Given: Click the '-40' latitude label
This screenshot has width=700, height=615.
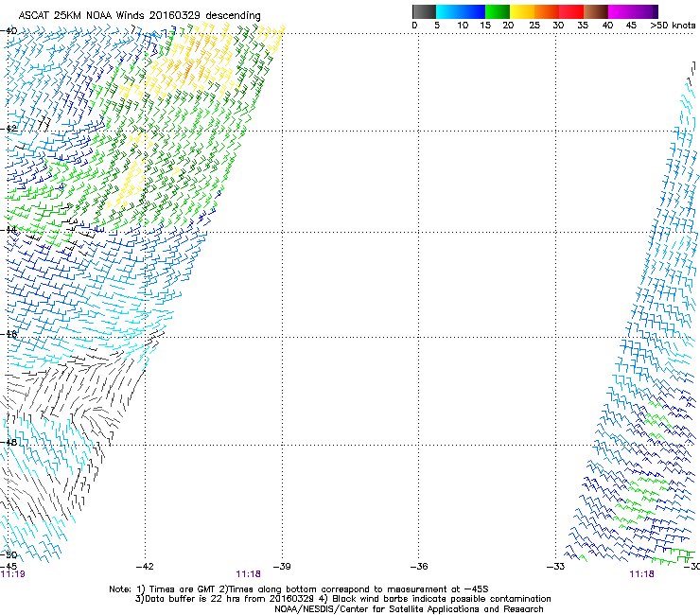Looking at the screenshot, I should point(9,31).
